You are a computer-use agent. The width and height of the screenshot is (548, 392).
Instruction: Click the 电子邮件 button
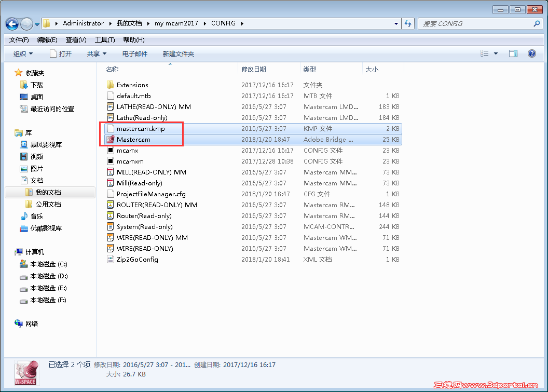point(134,54)
